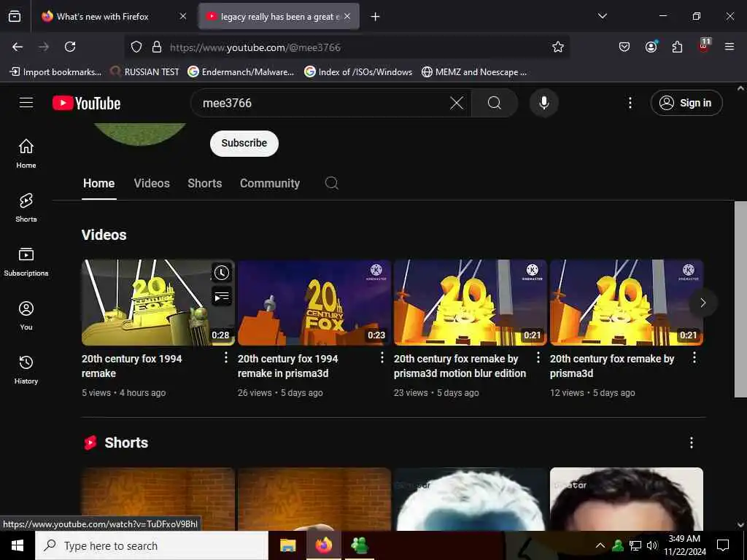Open 20th century fox 1994 remake title

pos(131,366)
